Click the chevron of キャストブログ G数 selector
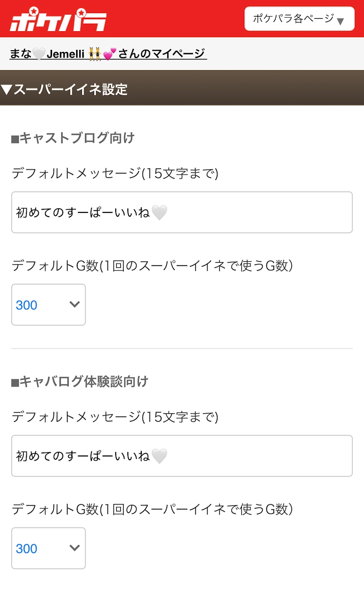The width and height of the screenshot is (364, 605). coord(75,304)
